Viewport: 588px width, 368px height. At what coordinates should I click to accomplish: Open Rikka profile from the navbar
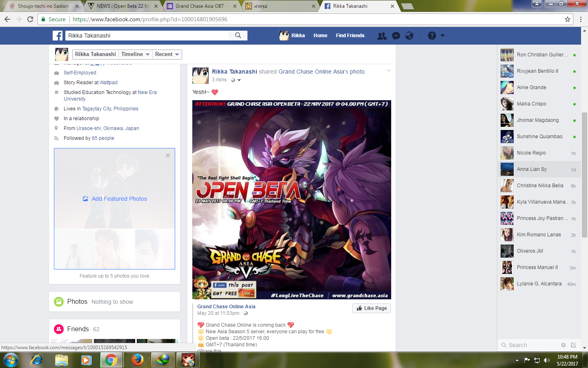click(292, 36)
